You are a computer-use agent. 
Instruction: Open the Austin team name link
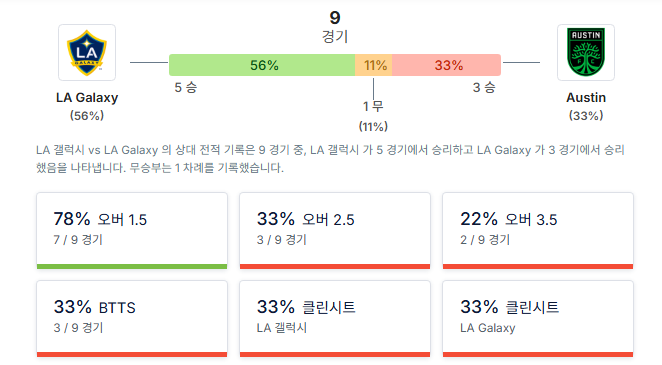click(586, 97)
